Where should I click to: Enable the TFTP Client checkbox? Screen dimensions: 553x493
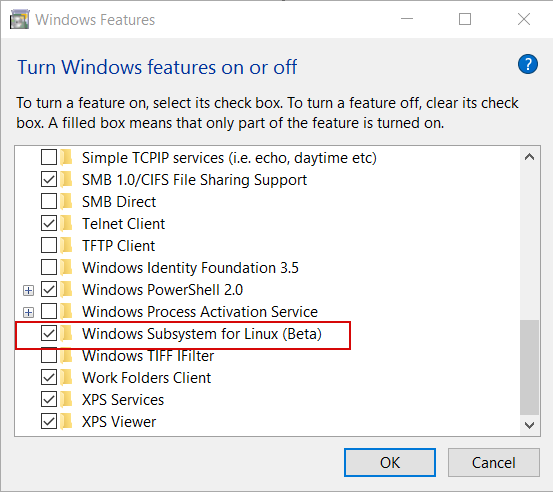pos(49,245)
